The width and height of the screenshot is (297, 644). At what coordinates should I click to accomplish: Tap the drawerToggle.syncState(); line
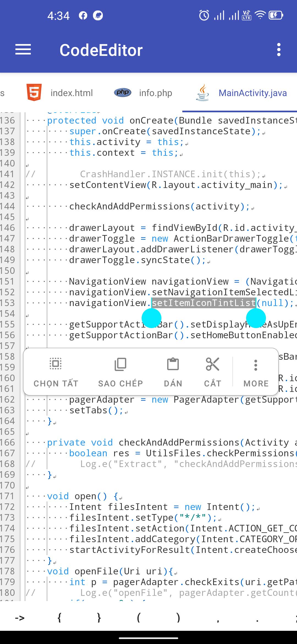pyautogui.click(x=137, y=260)
